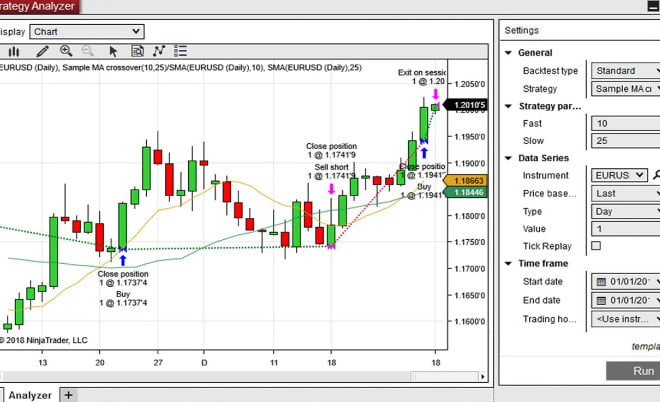The image size is (660, 402).
Task: Open the Type Day dropdown
Action: click(625, 211)
